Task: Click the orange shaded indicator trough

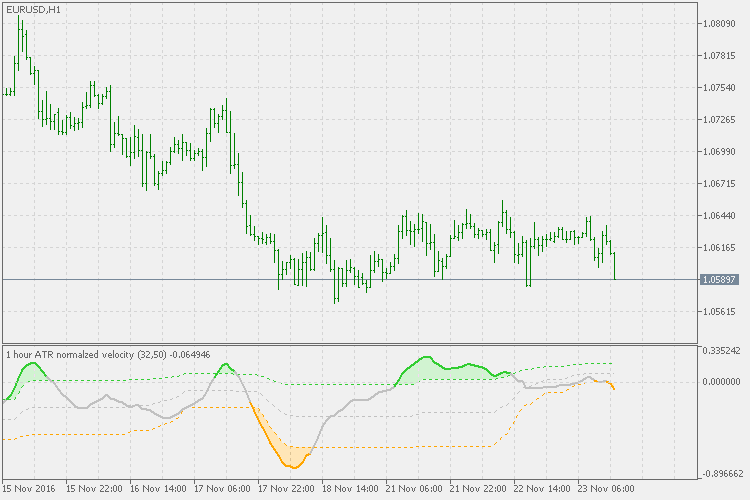Action: coord(288,452)
